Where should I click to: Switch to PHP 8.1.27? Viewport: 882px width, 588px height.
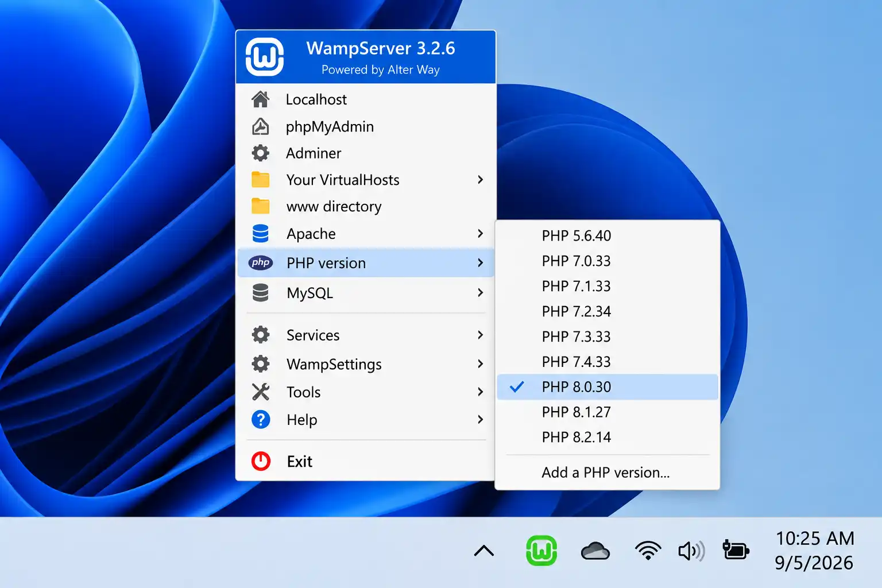tap(608, 412)
